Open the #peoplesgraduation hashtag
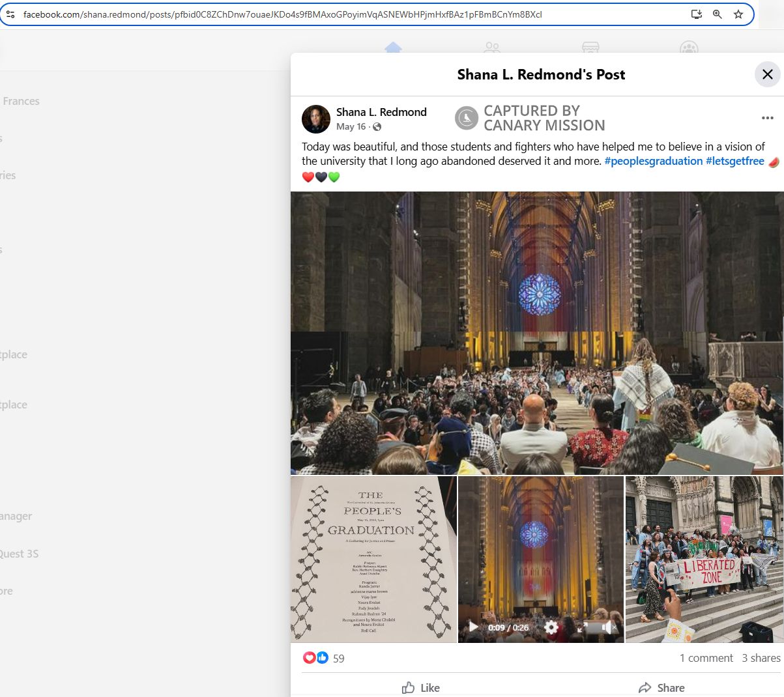The height and width of the screenshot is (697, 784). (653, 161)
